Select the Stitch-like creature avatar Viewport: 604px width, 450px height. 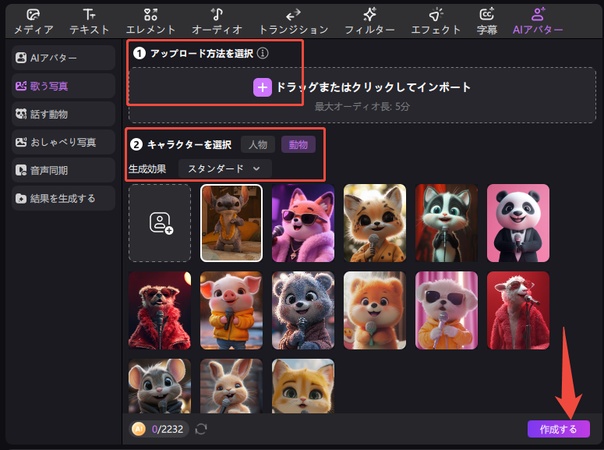(x=231, y=223)
